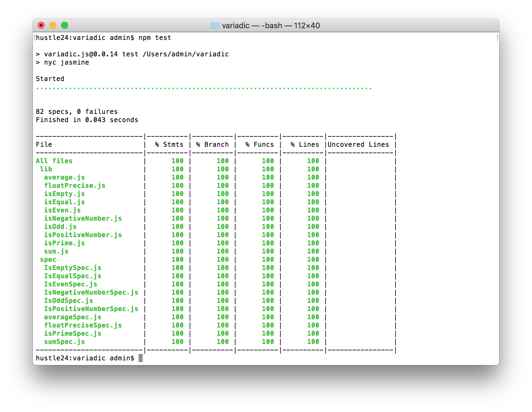Toggle the window to full screen with green button
532x412 pixels.
coord(65,26)
